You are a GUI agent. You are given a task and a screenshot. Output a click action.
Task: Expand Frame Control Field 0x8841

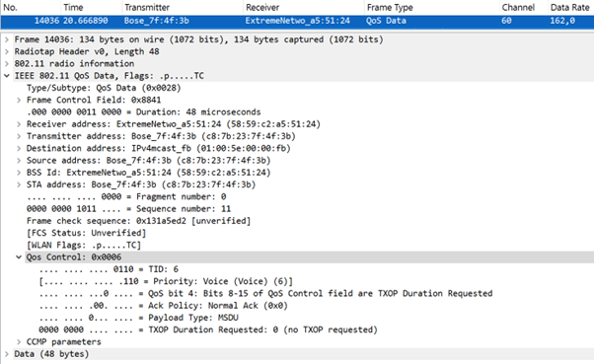pyautogui.click(x=19, y=100)
